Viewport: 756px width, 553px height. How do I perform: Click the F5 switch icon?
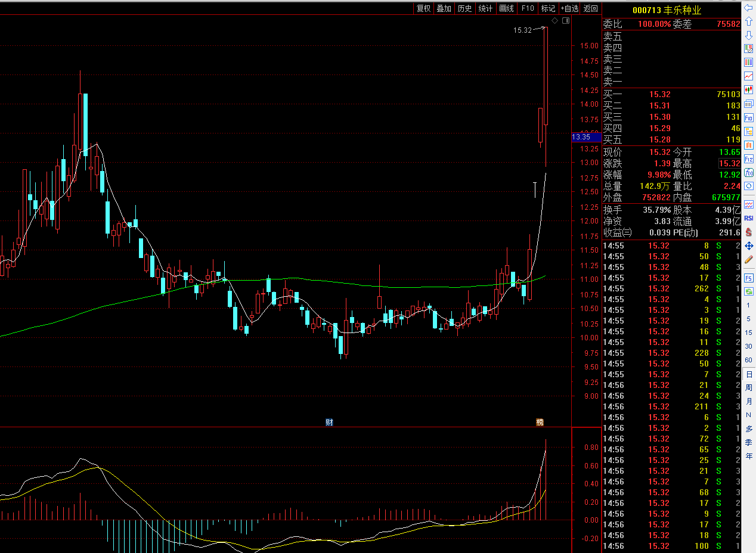point(748,278)
